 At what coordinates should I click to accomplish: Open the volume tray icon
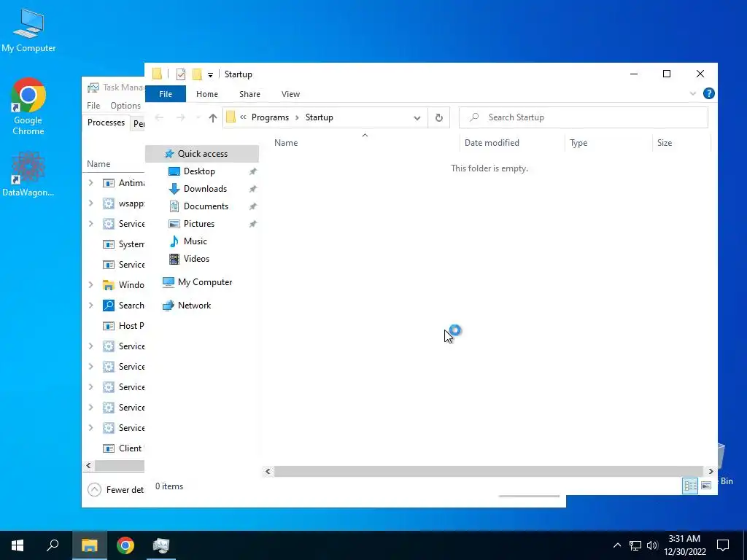652,545
